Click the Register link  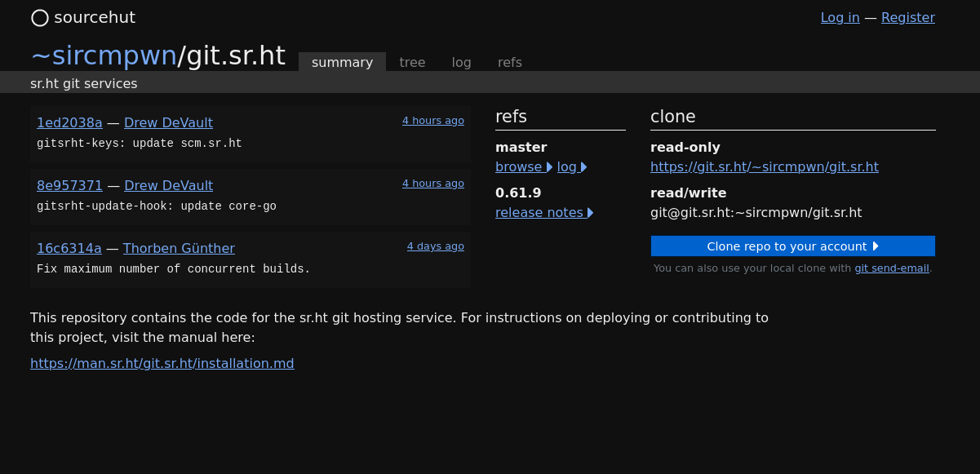907,17
